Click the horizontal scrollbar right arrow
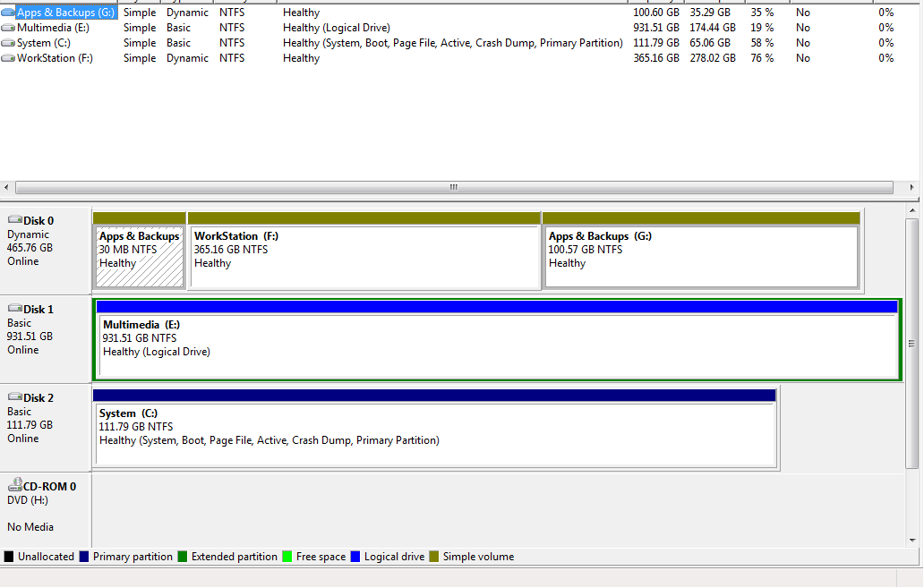Viewport: 924px width, 588px height. click(x=912, y=188)
